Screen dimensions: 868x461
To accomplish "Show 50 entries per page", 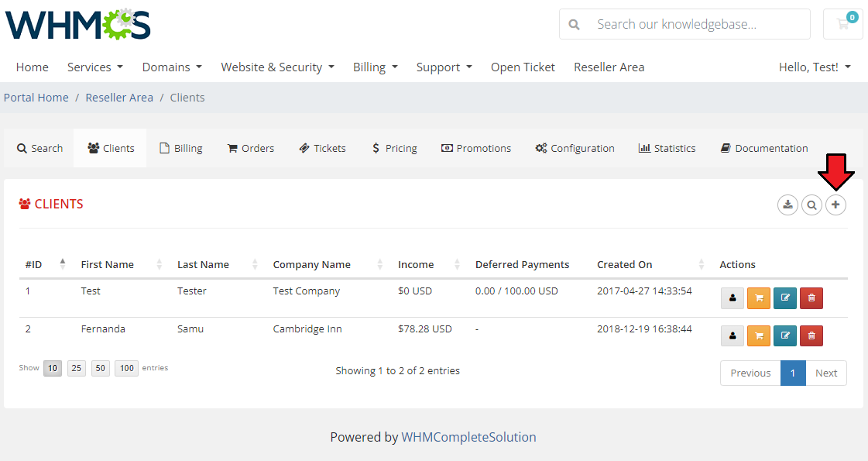I will pyautogui.click(x=100, y=368).
